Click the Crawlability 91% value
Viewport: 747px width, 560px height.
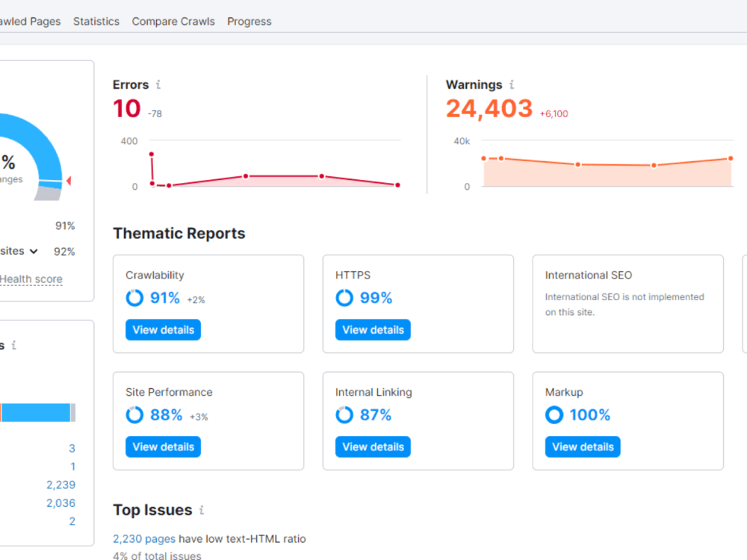(x=165, y=298)
